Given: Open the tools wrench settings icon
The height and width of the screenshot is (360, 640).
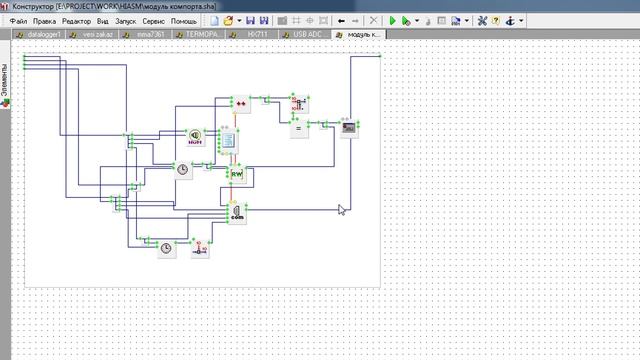Looking at the screenshot, I should [482, 21].
